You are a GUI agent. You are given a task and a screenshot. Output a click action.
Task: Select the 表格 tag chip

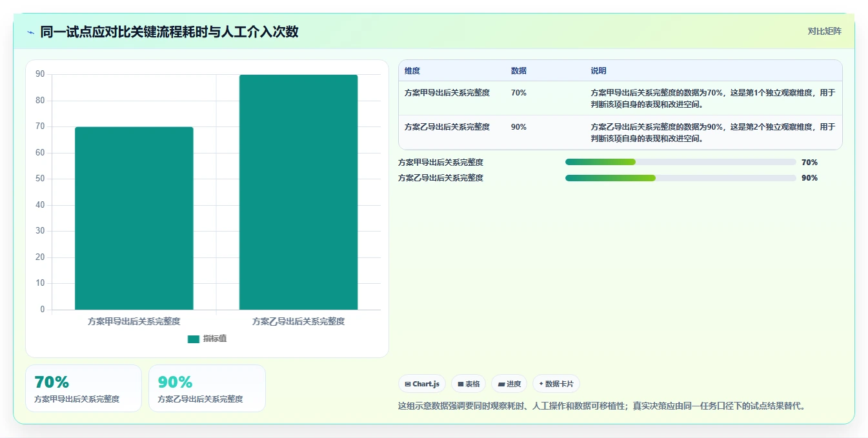tap(469, 384)
